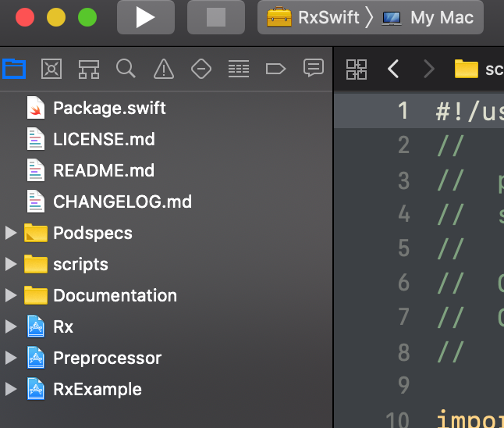Click the Xcode project icon beside Preprocessor
The width and height of the screenshot is (504, 428).
pyautogui.click(x=36, y=358)
